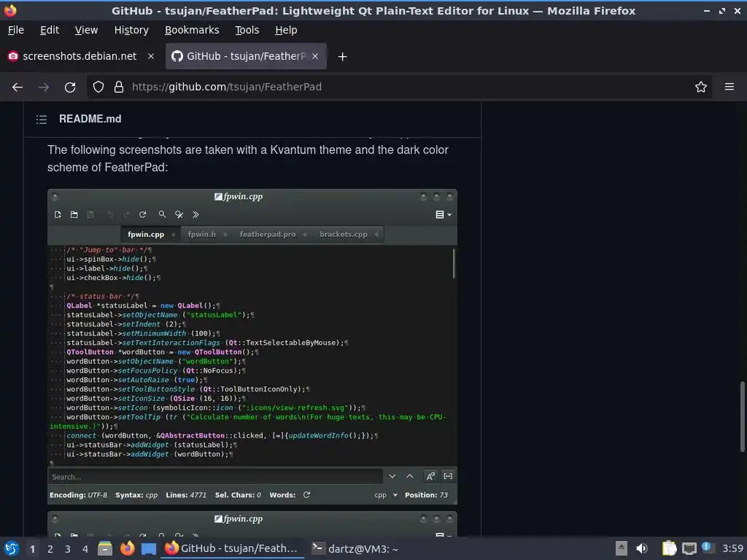Click toolbar overflow chevrons in FeatherPad screenshot
Viewport: 747px width, 560px height.
196,215
